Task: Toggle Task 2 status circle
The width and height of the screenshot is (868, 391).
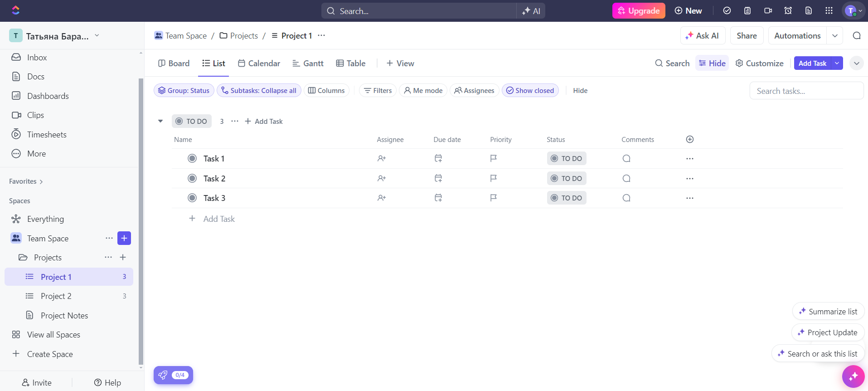Action: point(192,178)
